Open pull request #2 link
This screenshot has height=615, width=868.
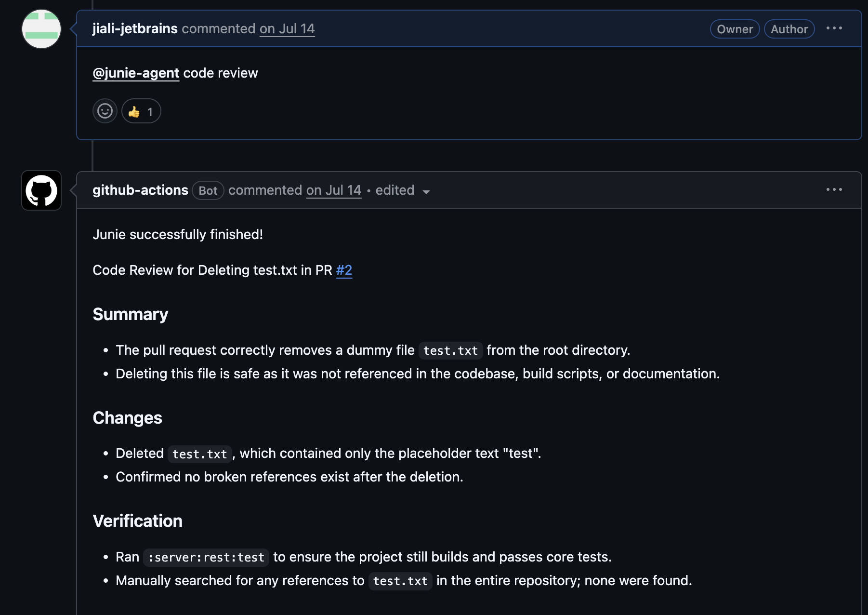[x=344, y=270]
